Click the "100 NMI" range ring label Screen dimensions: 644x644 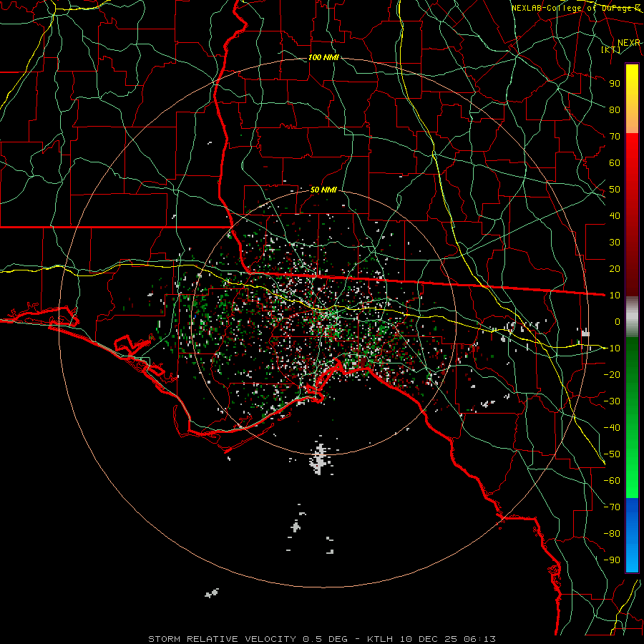323,57
